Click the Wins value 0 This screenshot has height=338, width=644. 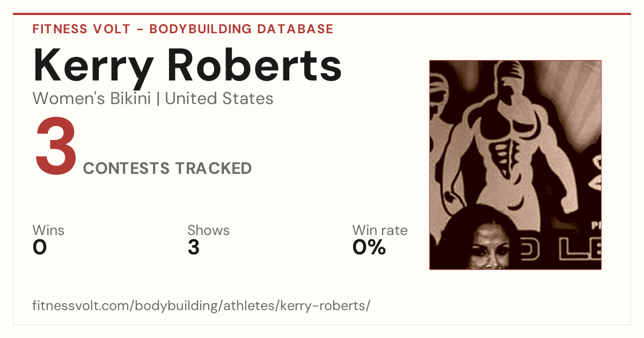click(x=40, y=247)
